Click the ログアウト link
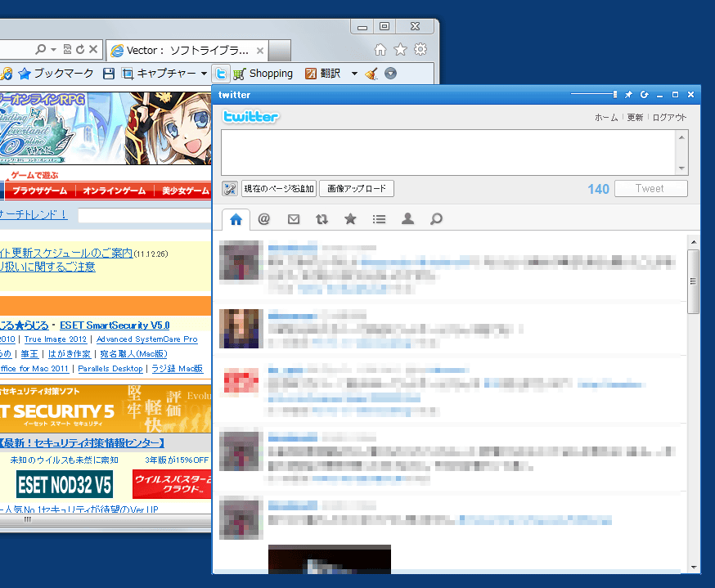 click(x=669, y=118)
